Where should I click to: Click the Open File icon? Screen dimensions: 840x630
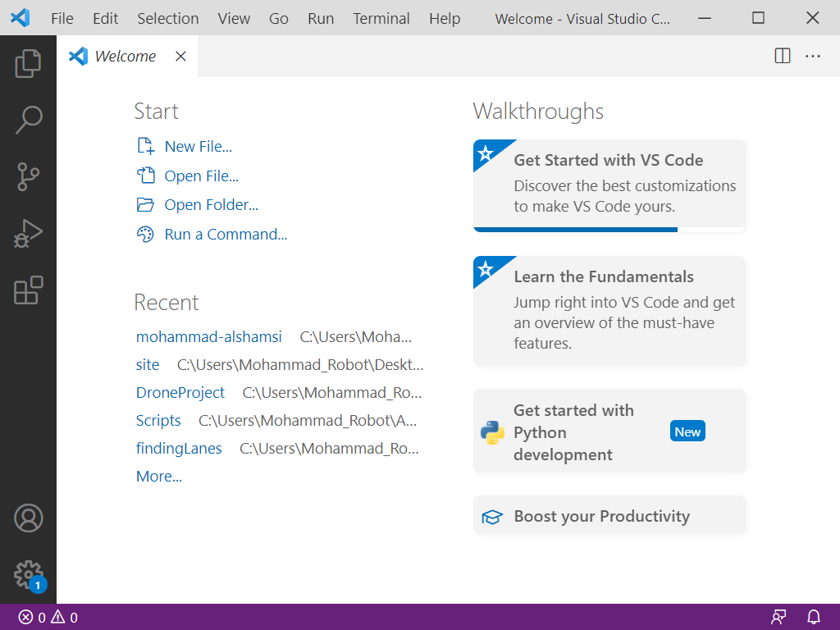(x=146, y=176)
